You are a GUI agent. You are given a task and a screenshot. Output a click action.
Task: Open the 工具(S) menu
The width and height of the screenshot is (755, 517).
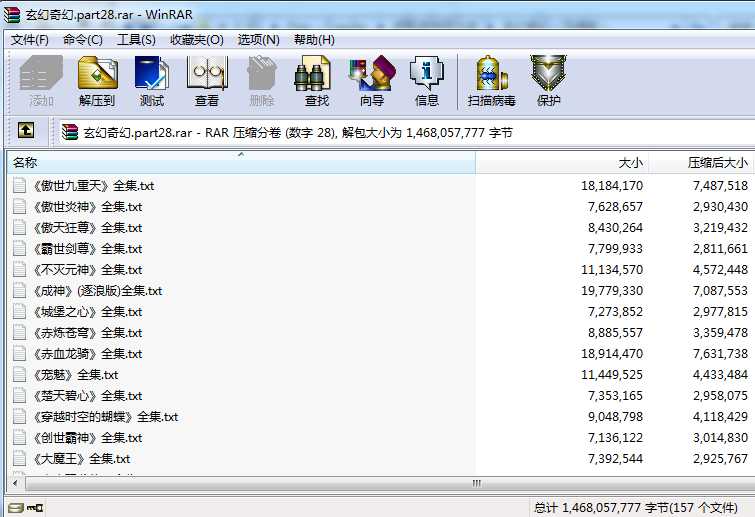[x=136, y=40]
